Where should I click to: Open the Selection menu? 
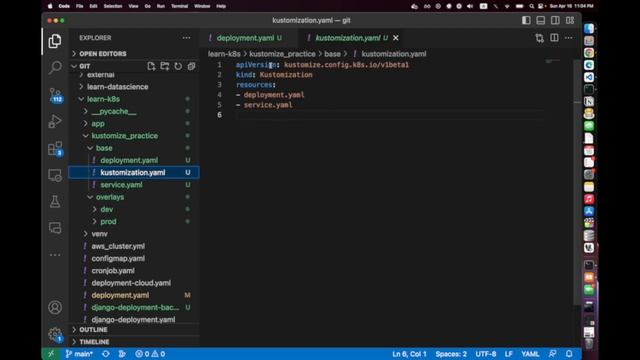pyautogui.click(x=113, y=6)
